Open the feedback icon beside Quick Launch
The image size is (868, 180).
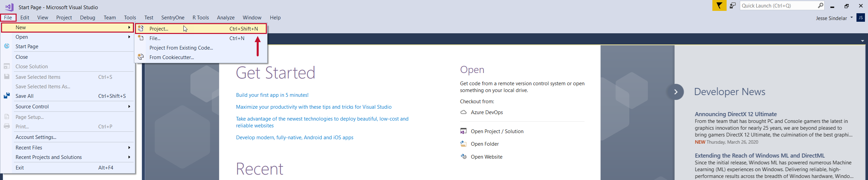click(733, 6)
